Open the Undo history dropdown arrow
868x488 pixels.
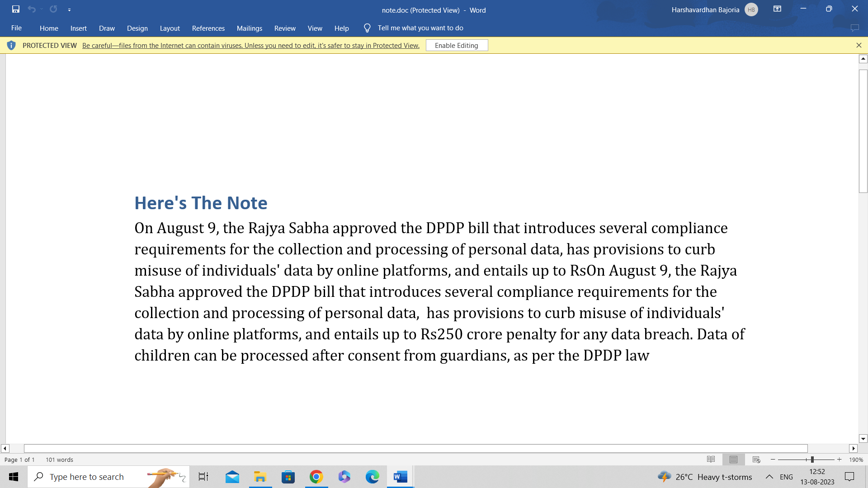[42, 9]
